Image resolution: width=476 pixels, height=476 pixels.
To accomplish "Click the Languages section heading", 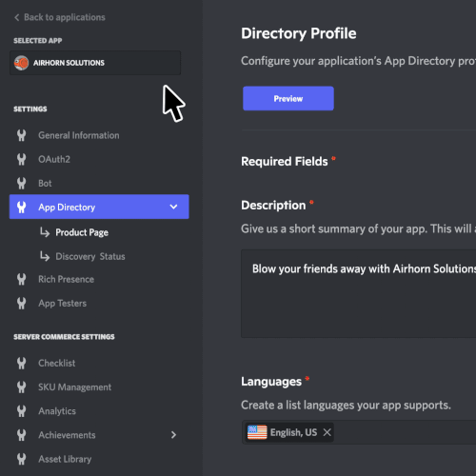I will click(271, 382).
